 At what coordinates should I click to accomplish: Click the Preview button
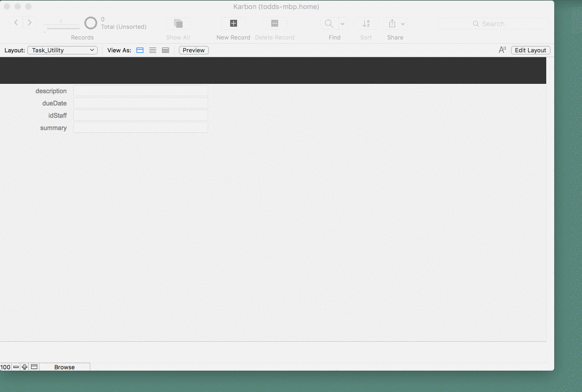(x=194, y=50)
